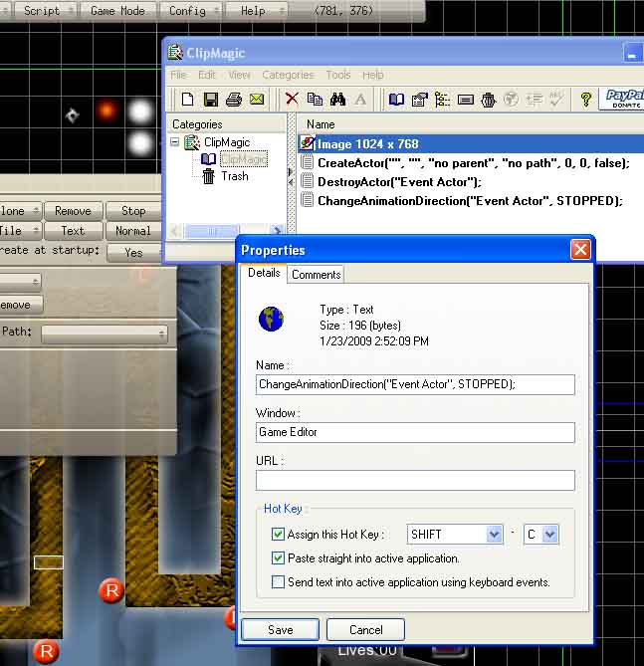Open the SHIFT modifier key dropdown

[x=494, y=534]
